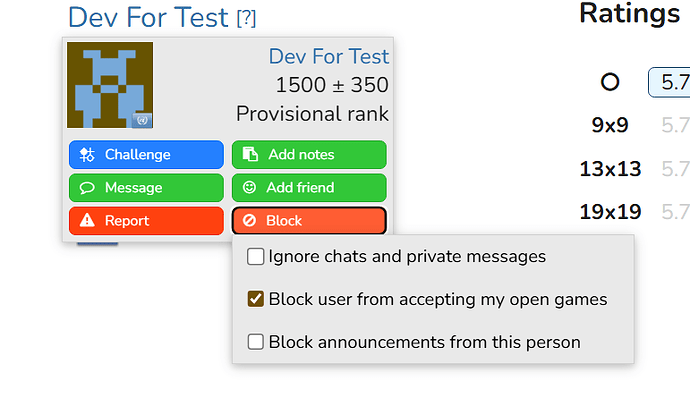Click the Report warning triangle icon
690x398 pixels.
[87, 220]
